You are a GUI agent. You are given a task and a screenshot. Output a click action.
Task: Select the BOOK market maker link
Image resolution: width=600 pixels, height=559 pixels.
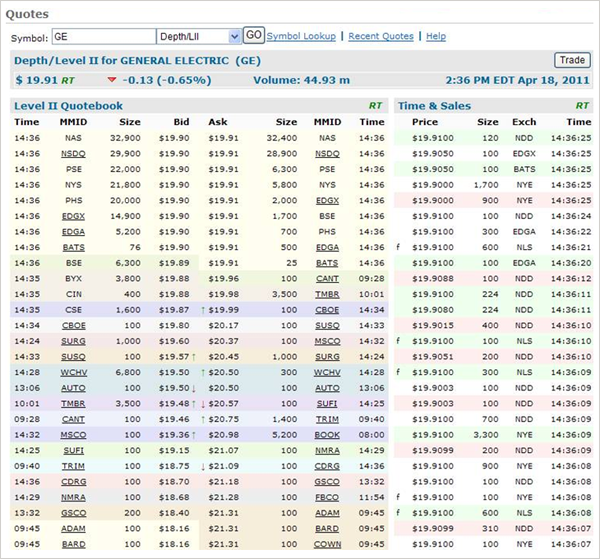(327, 435)
